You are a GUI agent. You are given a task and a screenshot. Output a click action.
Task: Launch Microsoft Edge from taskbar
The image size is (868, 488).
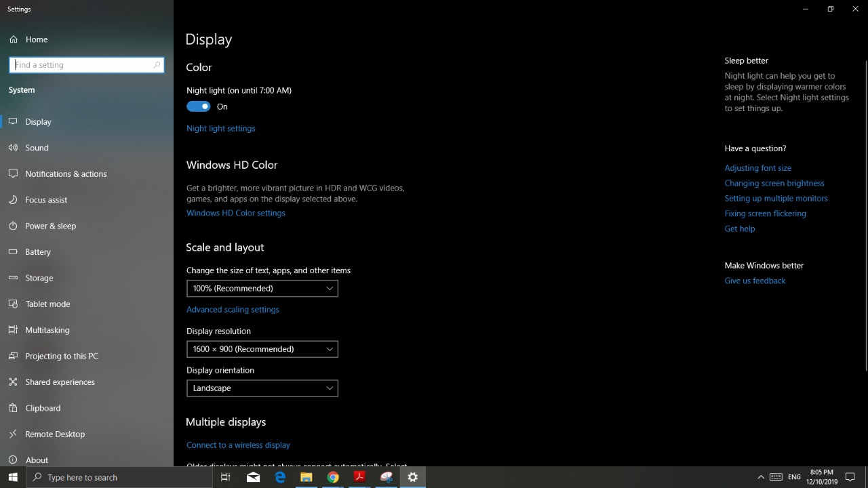click(x=280, y=477)
